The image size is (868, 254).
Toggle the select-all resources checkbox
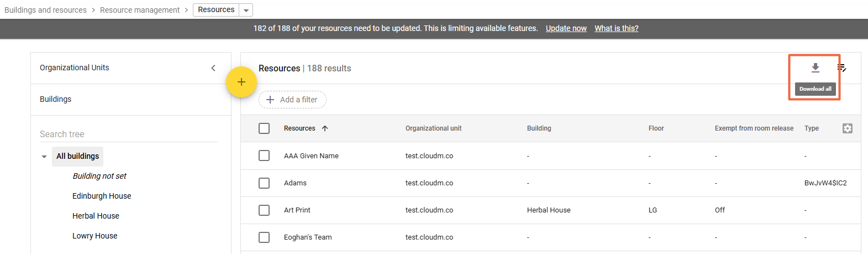coord(264,128)
